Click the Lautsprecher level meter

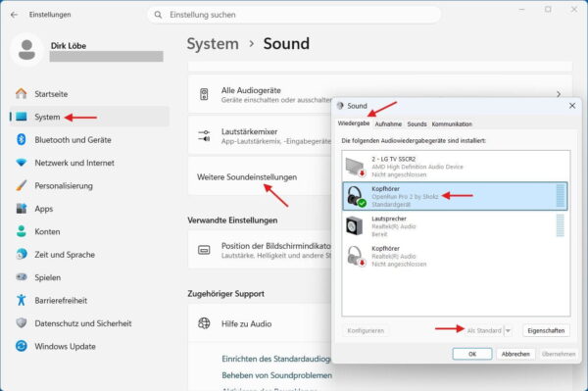point(561,225)
